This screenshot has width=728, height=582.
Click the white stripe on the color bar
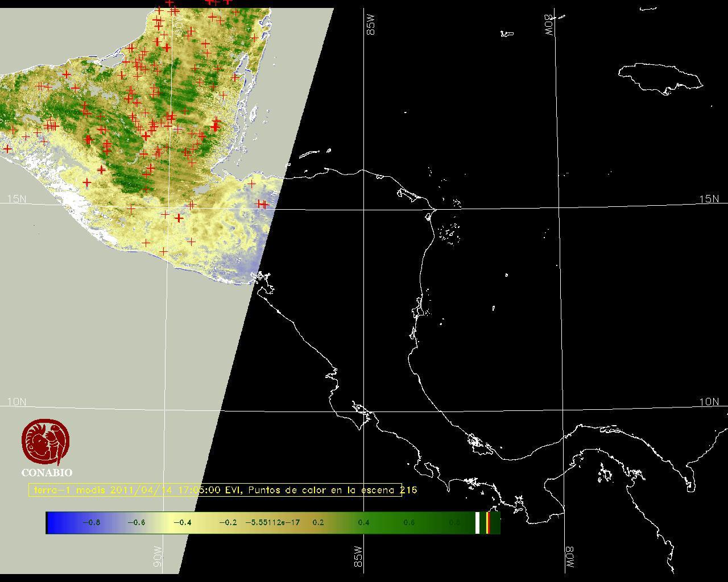[x=477, y=522]
